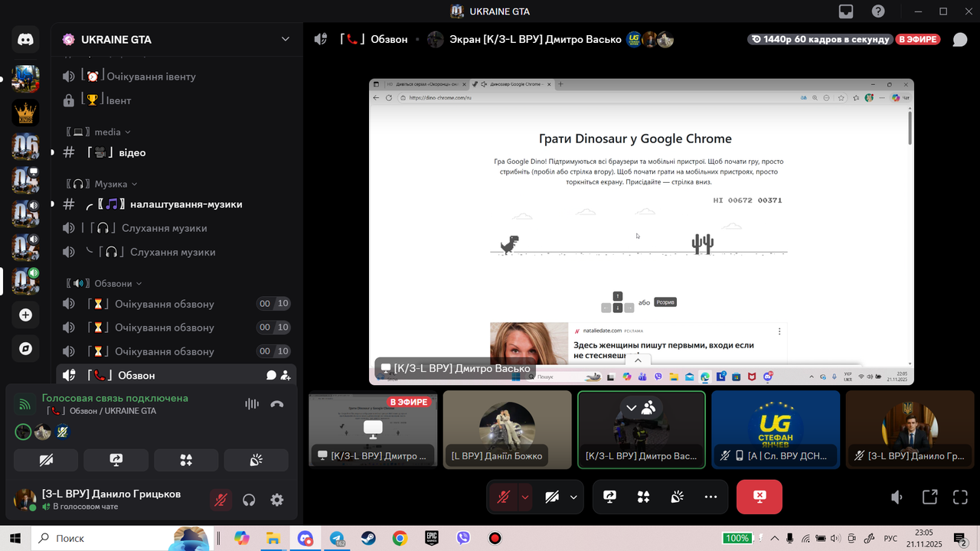The height and width of the screenshot is (551, 980).
Task: Open soundboard from the call control bar
Action: [x=677, y=497]
